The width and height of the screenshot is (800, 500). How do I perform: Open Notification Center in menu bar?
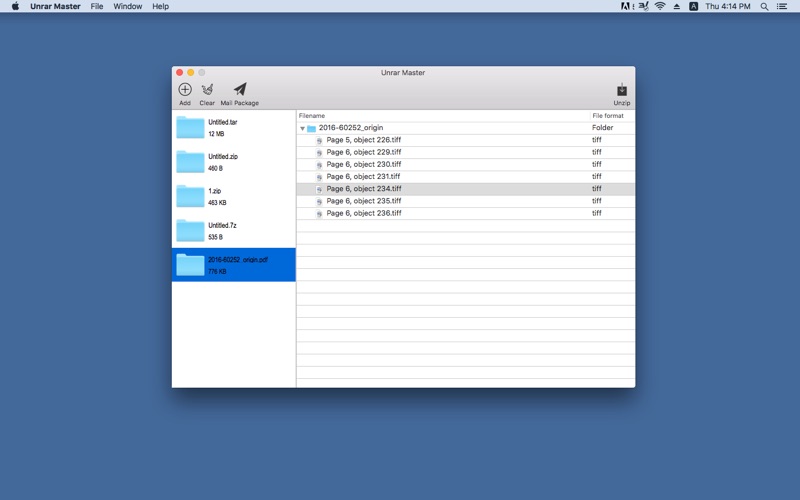point(782,6)
